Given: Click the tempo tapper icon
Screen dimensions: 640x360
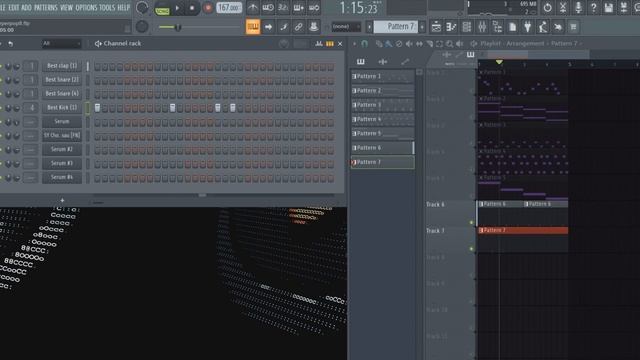Looking at the screenshot, I should point(543,27).
